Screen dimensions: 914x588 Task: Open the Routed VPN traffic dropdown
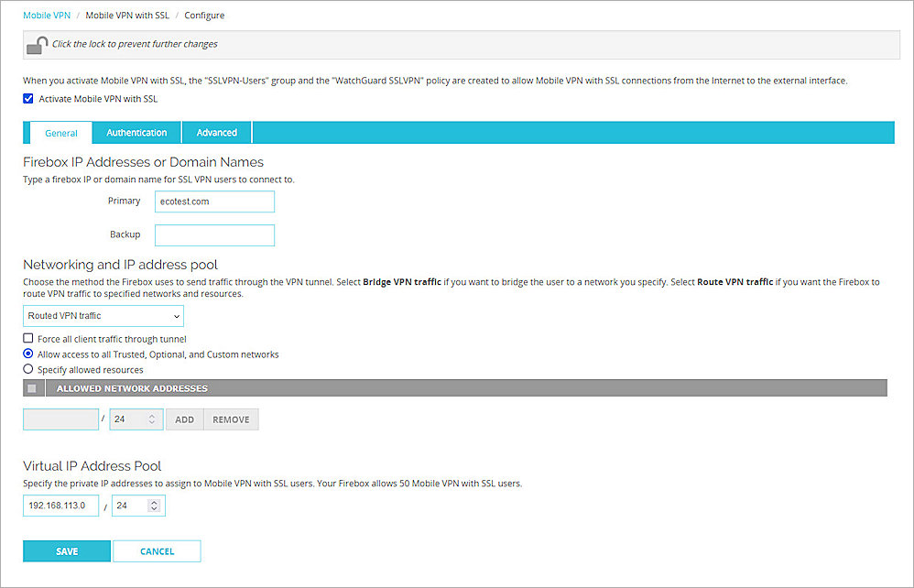coord(103,315)
